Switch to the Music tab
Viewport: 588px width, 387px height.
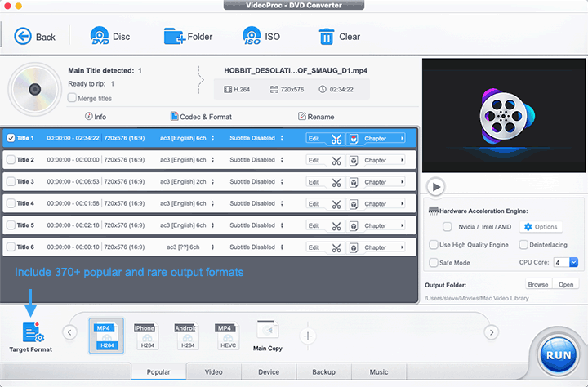[379, 371]
